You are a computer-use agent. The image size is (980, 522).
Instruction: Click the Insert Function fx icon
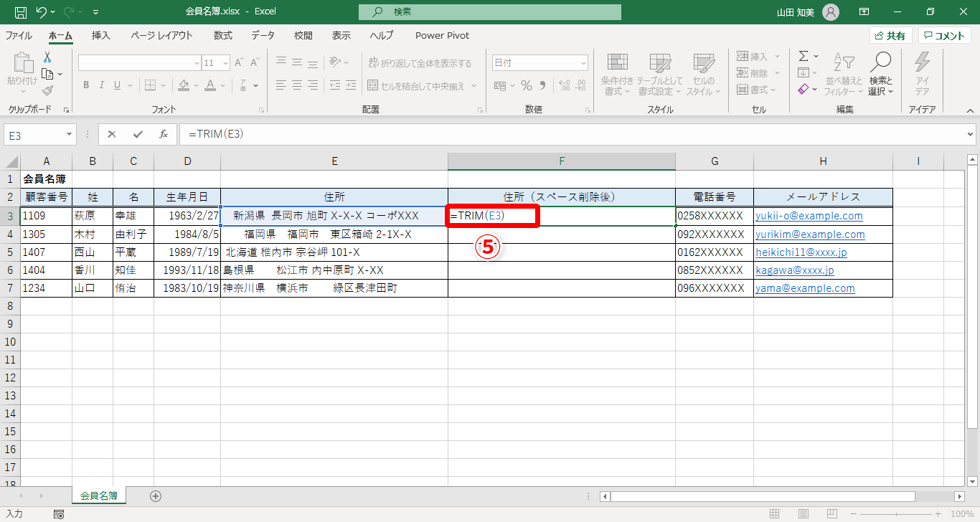click(164, 134)
